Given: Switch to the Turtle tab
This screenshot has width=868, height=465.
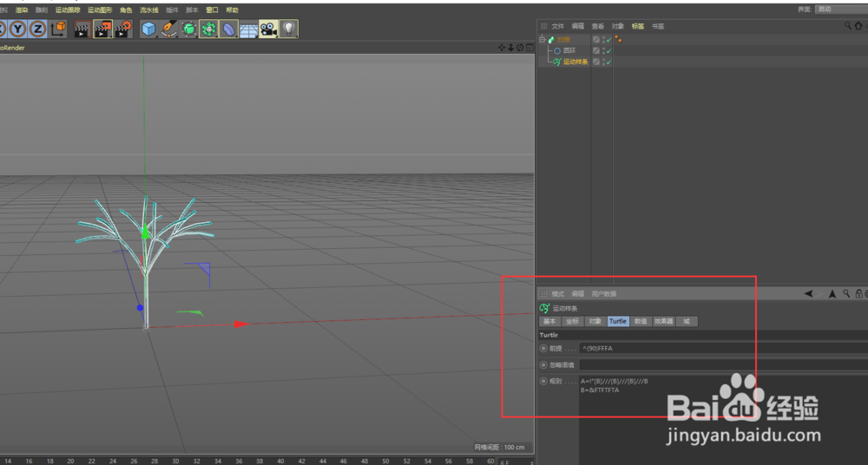Looking at the screenshot, I should [x=618, y=321].
